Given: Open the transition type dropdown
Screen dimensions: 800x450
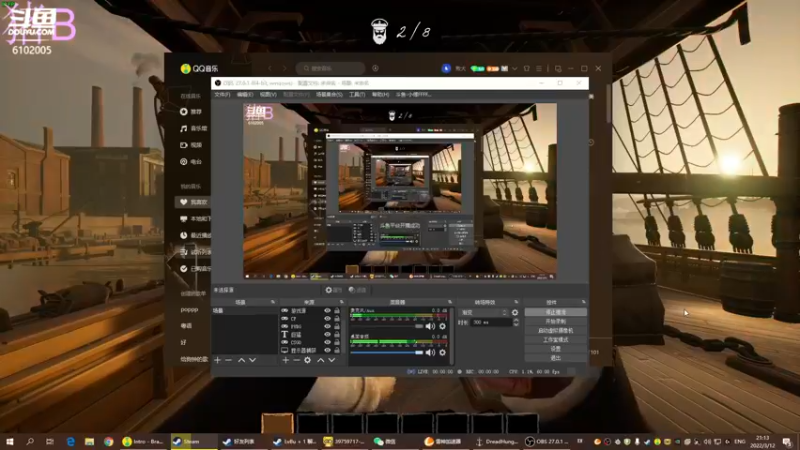Looking at the screenshot, I should (484, 312).
